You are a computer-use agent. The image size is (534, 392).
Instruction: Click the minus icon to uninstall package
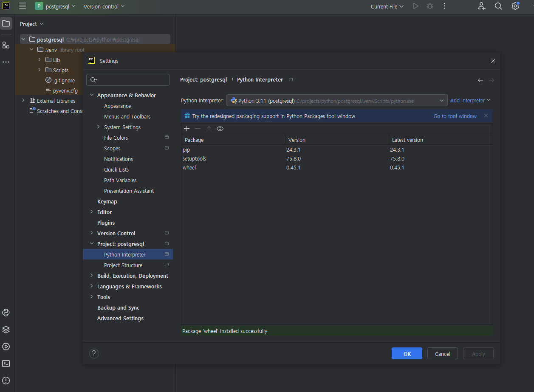pos(198,129)
